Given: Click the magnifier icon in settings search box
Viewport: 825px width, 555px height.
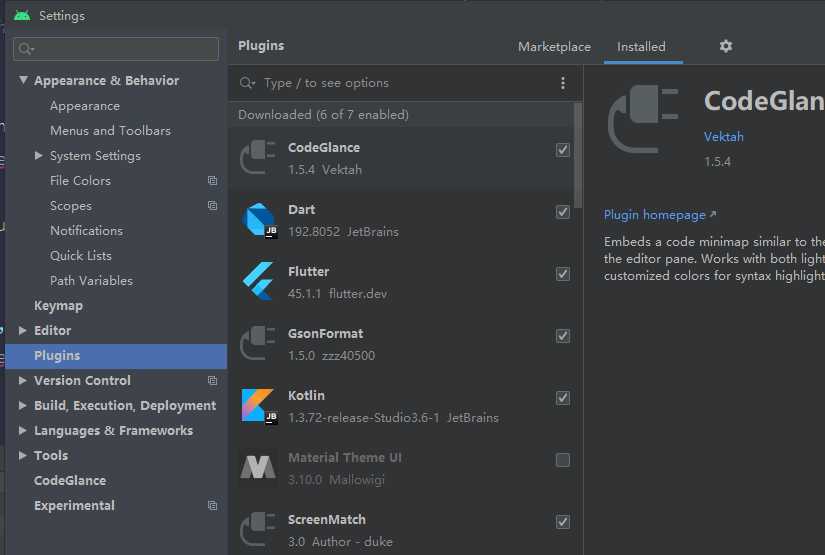Looking at the screenshot, I should click(x=25, y=49).
